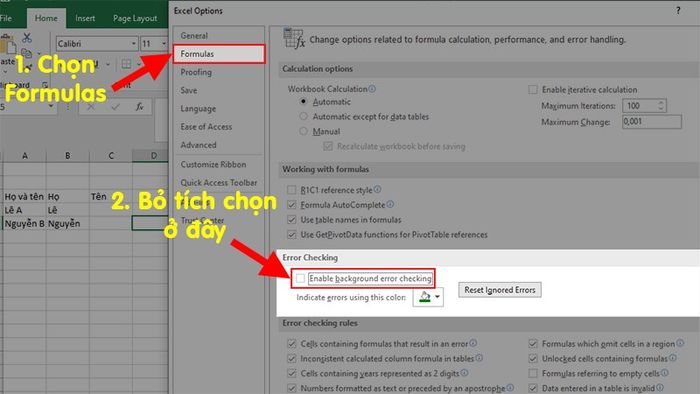Uncheck Formula AutoComplete
Image resolution: width=700 pixels, height=394 pixels.
tap(292, 205)
